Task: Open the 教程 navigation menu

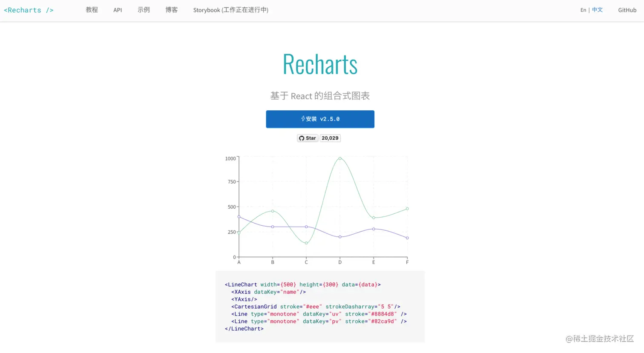Action: pos(92,10)
